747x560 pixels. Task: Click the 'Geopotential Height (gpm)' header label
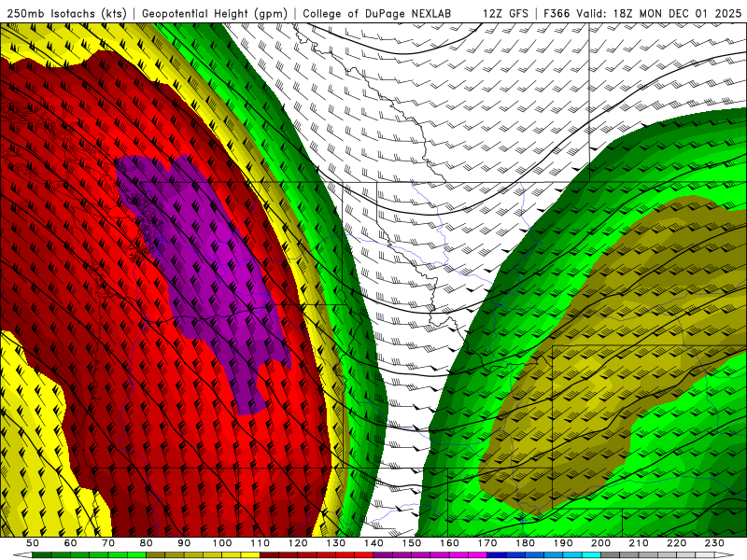pyautogui.click(x=215, y=14)
